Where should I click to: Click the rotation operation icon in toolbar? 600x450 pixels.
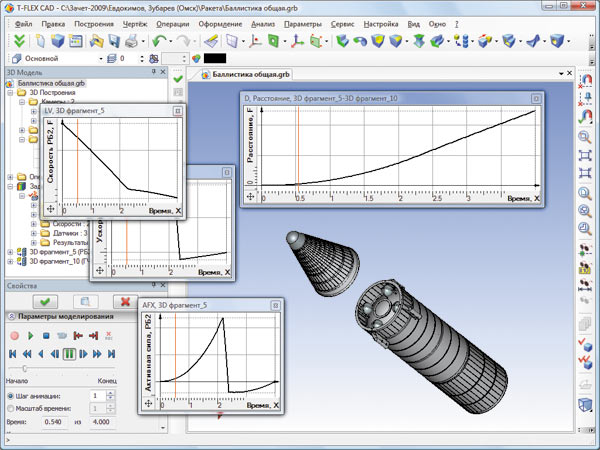(360, 41)
